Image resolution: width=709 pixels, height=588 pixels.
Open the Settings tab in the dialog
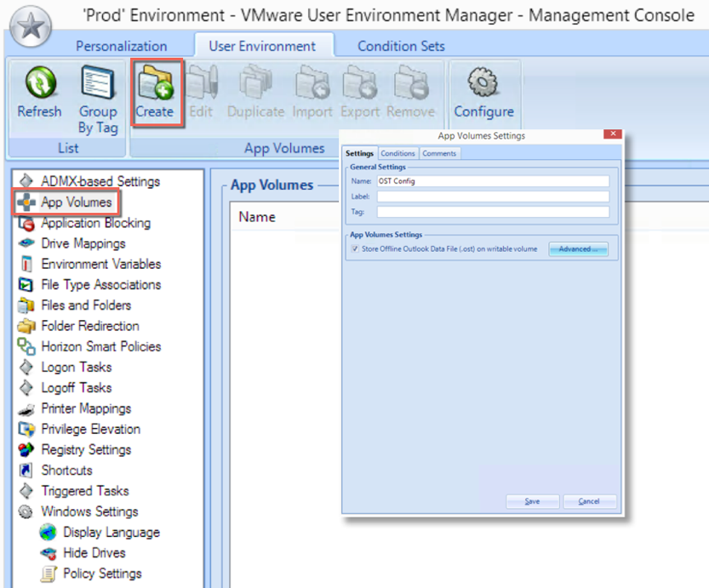tap(359, 153)
